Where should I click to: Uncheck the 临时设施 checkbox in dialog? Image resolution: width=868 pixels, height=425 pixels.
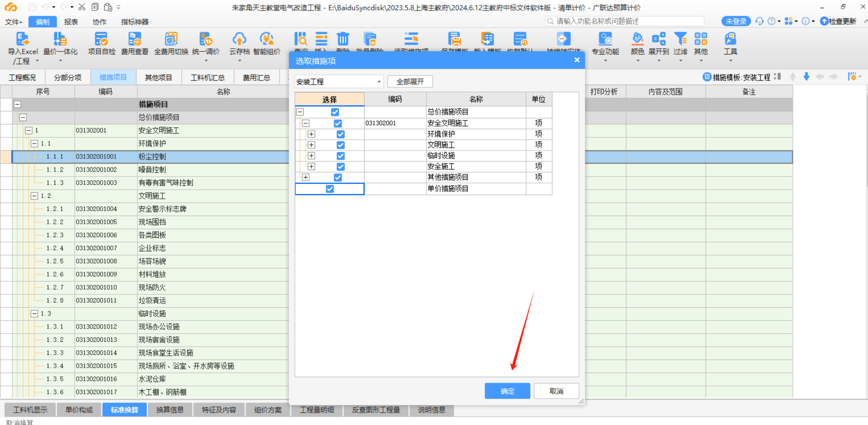pyautogui.click(x=340, y=156)
